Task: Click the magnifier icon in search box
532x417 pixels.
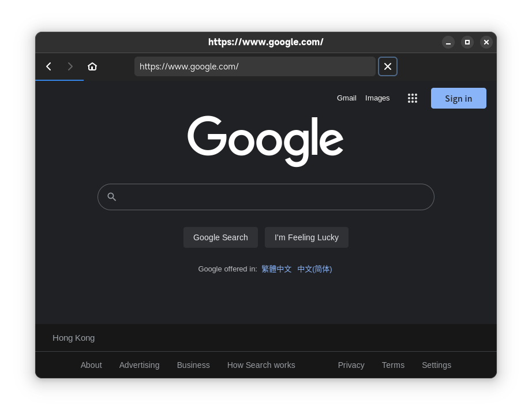Action: click(x=111, y=196)
